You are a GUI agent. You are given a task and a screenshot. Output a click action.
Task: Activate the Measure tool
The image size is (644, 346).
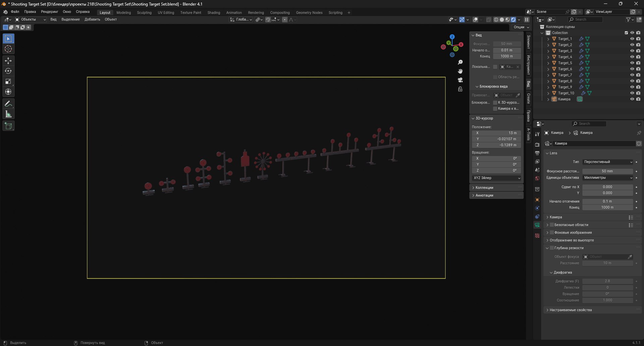point(8,114)
